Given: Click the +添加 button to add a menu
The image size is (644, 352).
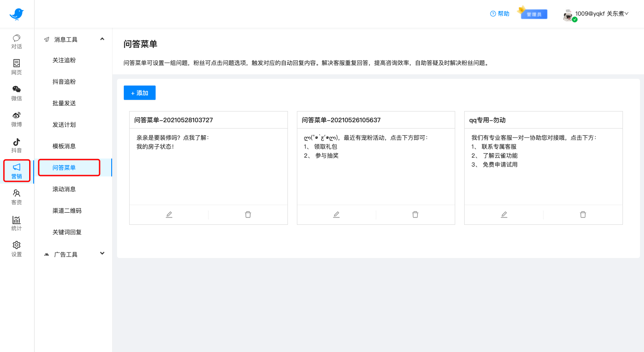Looking at the screenshot, I should [x=139, y=93].
